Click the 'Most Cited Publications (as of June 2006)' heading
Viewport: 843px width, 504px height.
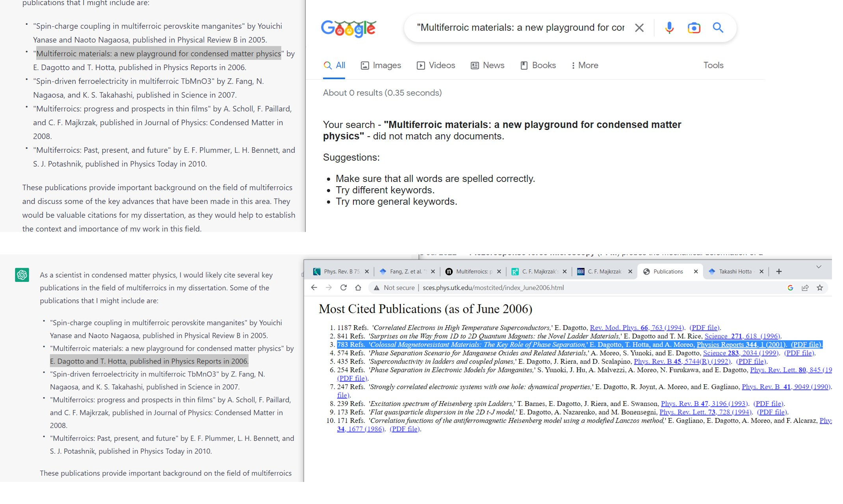pyautogui.click(x=425, y=309)
